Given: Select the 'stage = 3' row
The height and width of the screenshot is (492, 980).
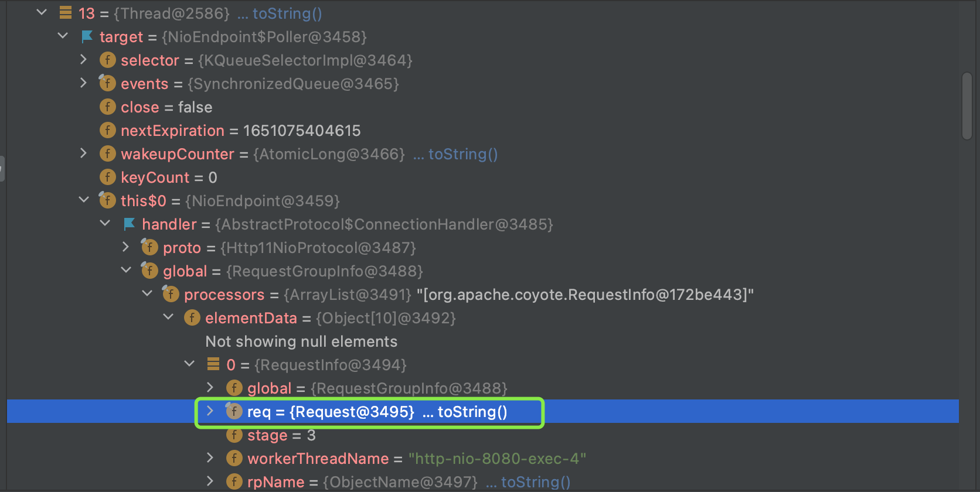Looking at the screenshot, I should coord(483,435).
